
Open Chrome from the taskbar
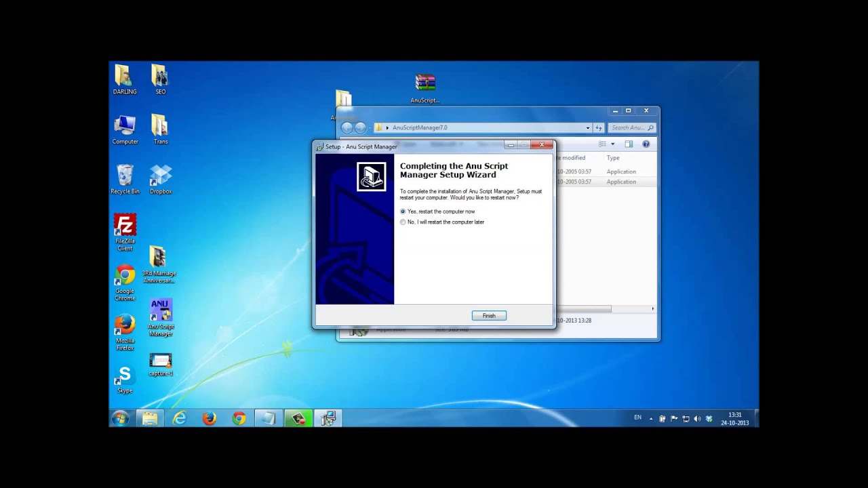pyautogui.click(x=239, y=418)
